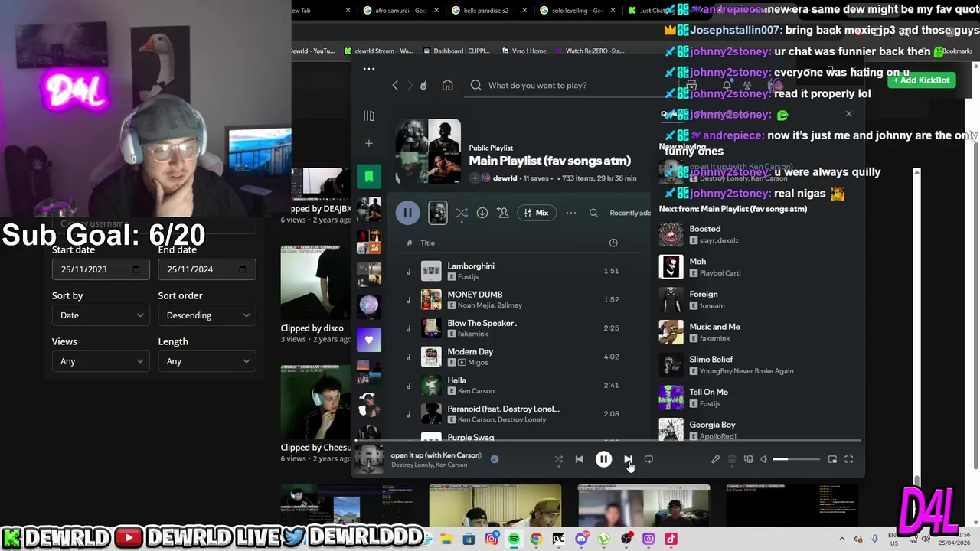Open the Sort by Date dropdown
The height and width of the screenshot is (551, 980).
point(100,315)
